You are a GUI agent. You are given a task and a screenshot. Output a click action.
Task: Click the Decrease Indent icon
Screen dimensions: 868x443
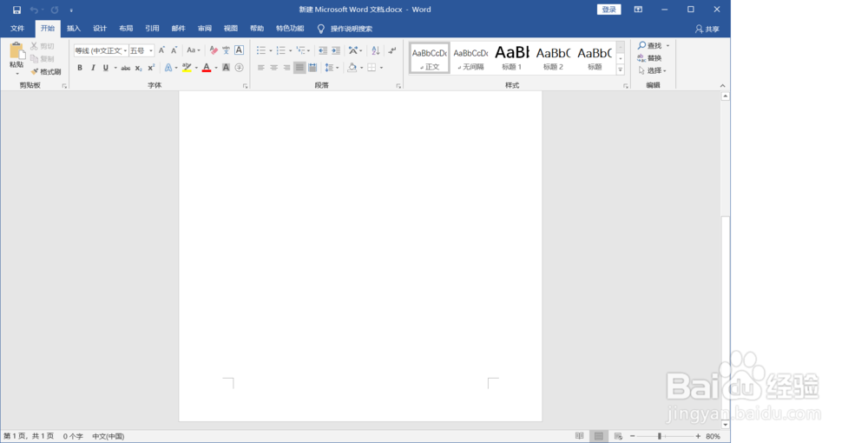323,50
